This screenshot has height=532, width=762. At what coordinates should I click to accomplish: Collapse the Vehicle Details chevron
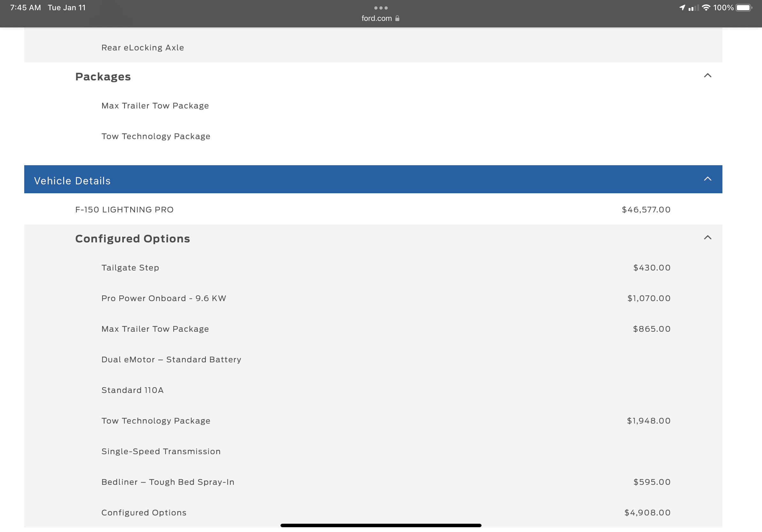(707, 179)
